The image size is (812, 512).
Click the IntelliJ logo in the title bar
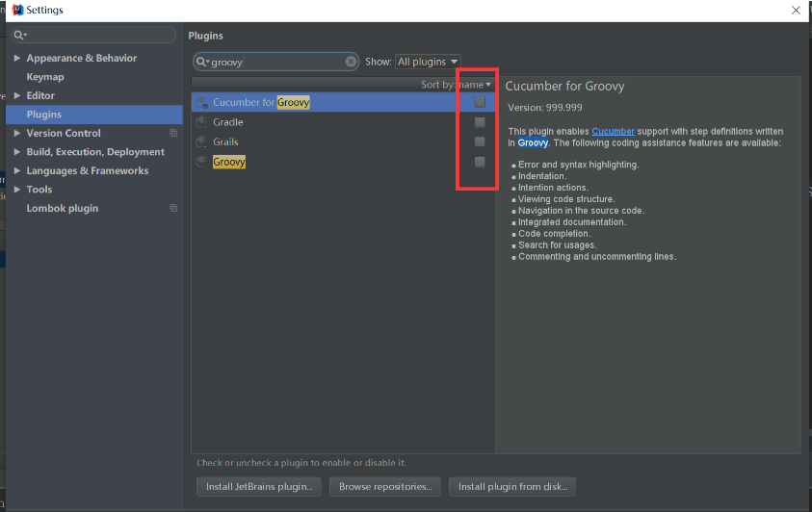tap(17, 10)
